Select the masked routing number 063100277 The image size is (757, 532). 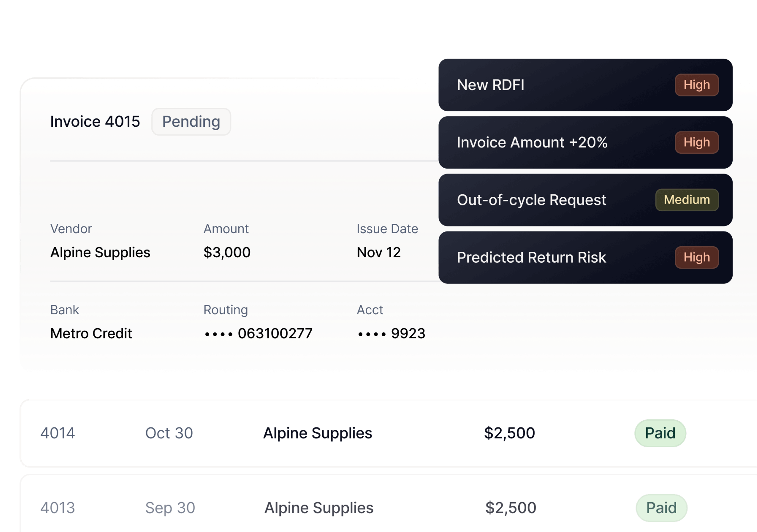pos(258,334)
